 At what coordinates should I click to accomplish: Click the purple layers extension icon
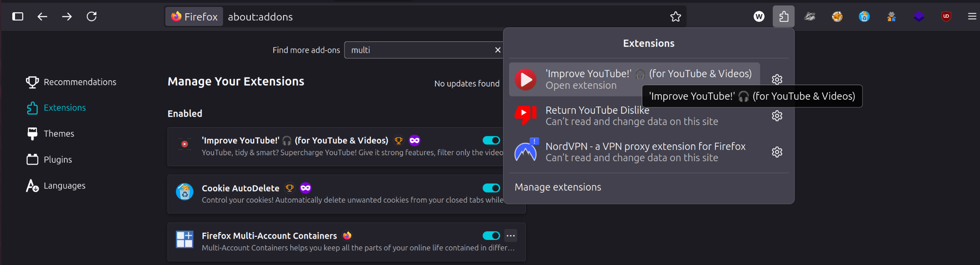coord(919,17)
